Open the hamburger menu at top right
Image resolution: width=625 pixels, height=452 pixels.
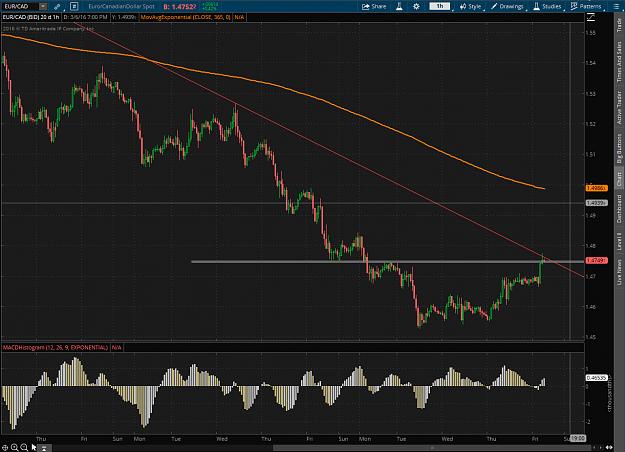coord(615,6)
